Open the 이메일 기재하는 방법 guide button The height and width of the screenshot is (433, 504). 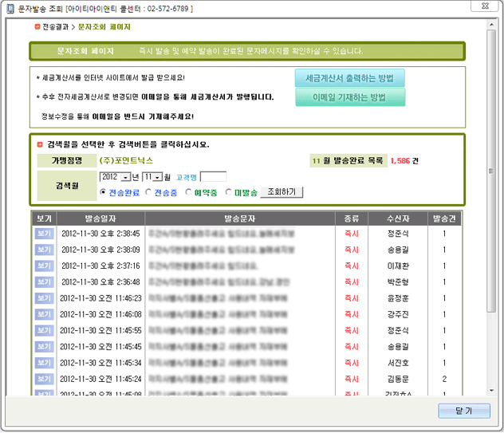pyautogui.click(x=349, y=97)
